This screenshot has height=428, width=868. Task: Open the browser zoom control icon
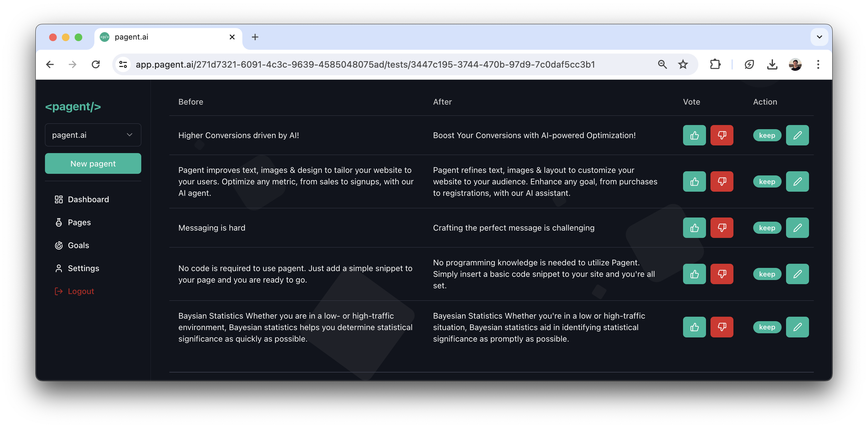(x=662, y=64)
